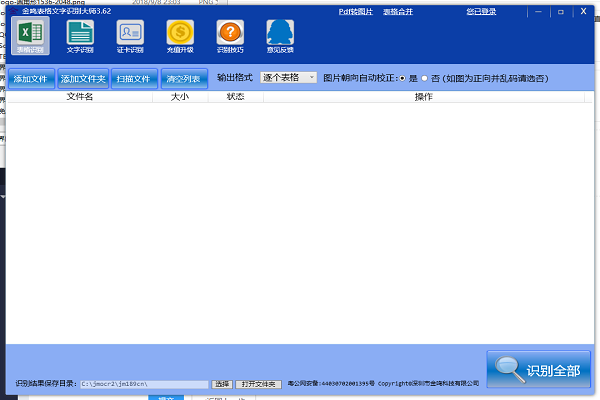Open the Pdf转图片 menu item
The image size is (600, 400).
coord(355,11)
